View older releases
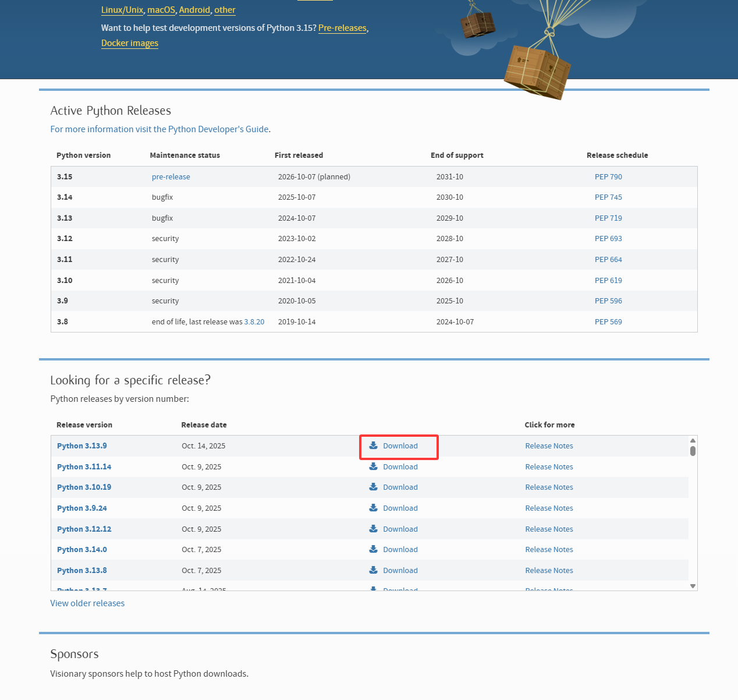 (87, 603)
